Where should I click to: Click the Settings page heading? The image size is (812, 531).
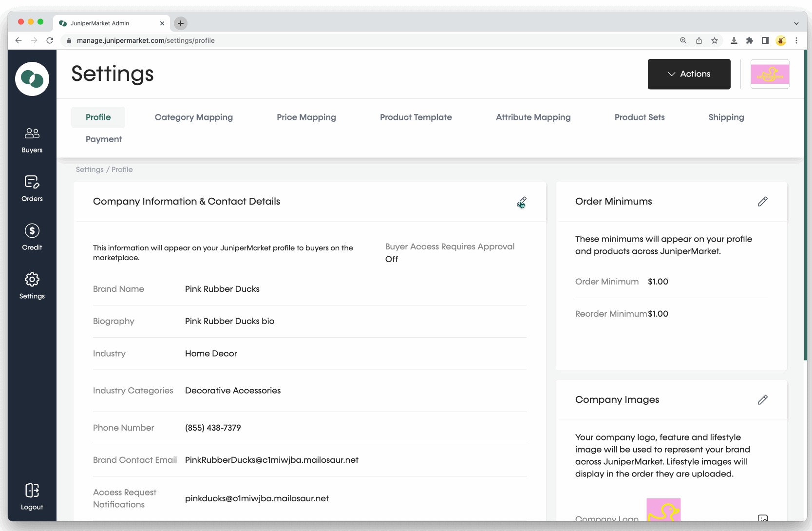113,74
